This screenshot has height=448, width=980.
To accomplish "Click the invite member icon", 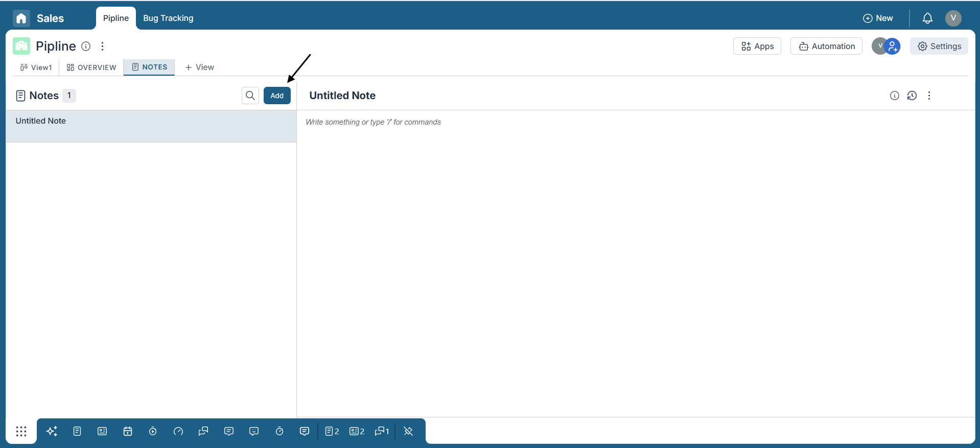I will 893,46.
